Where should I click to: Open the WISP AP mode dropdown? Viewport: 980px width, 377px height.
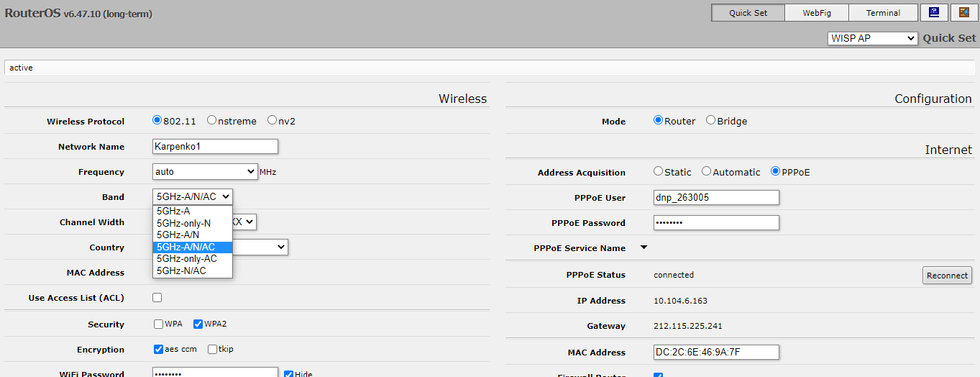pos(872,38)
